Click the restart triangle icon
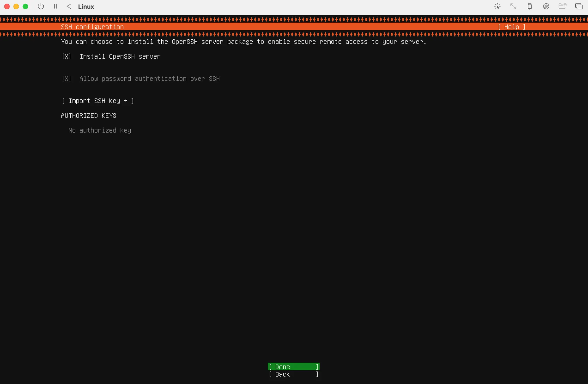 (x=69, y=6)
